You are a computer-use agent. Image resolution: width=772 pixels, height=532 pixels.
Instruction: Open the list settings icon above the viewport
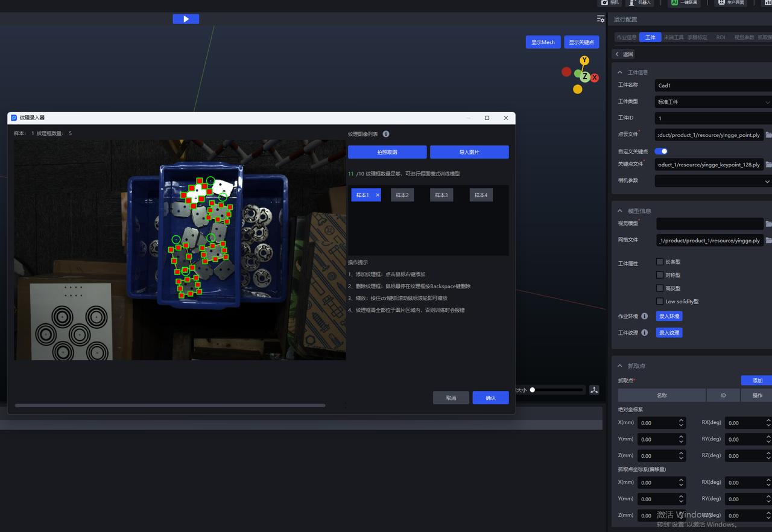click(601, 19)
